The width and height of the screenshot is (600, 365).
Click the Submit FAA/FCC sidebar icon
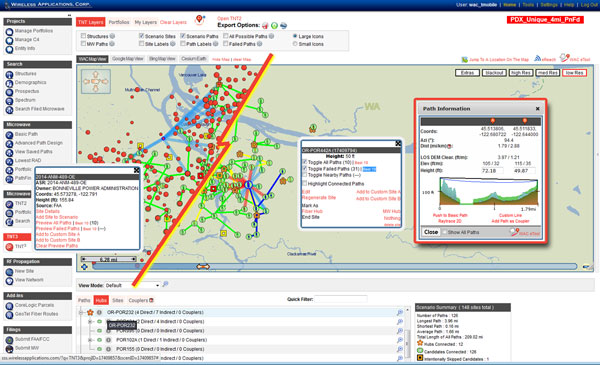pos(9,340)
